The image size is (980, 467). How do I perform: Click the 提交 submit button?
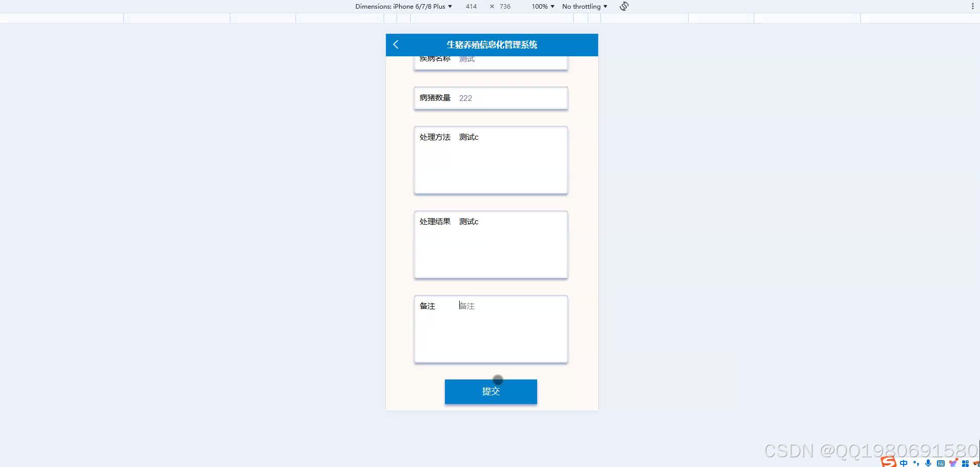tap(491, 391)
